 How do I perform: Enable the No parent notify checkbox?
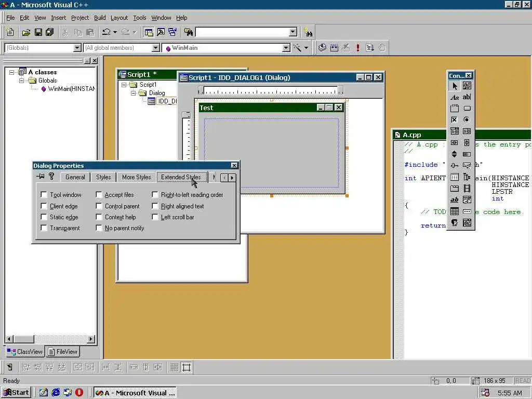coord(99,228)
